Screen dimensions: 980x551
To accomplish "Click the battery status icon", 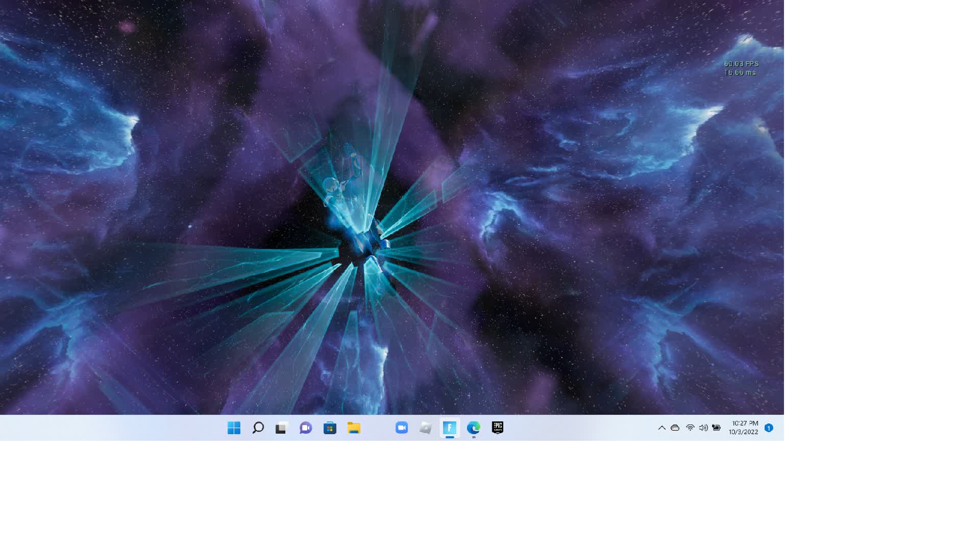I will click(717, 428).
